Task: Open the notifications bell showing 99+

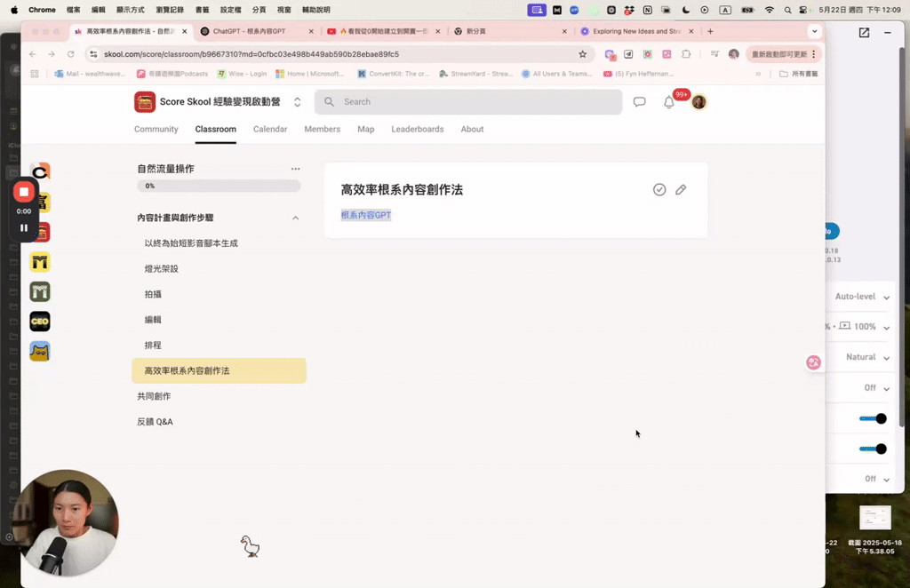Action: [669, 101]
